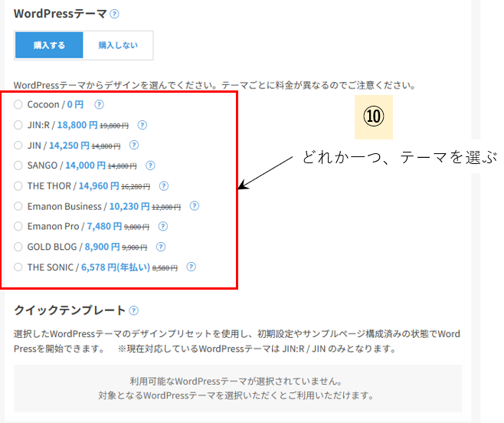This screenshot has height=423, width=504.
Task: Pick the Emanon Business radio button
Action: click(18, 206)
